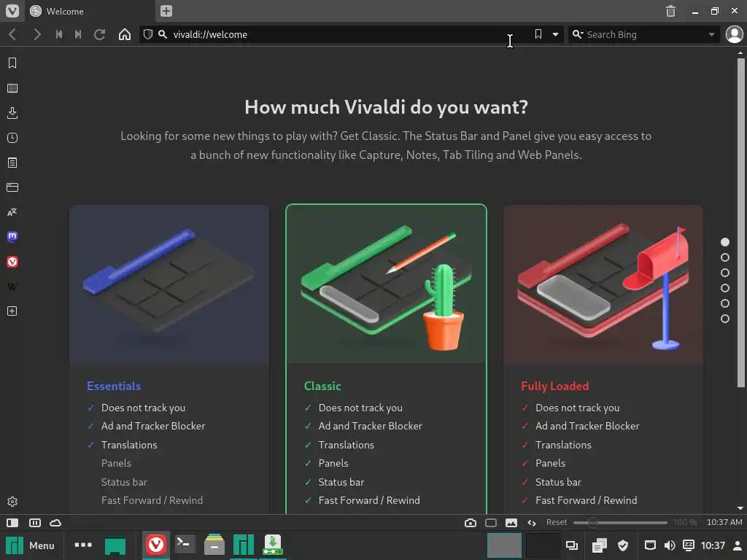Open the Manjaro Menu launcher
Screen dimensions: 747x560
pos(29,545)
